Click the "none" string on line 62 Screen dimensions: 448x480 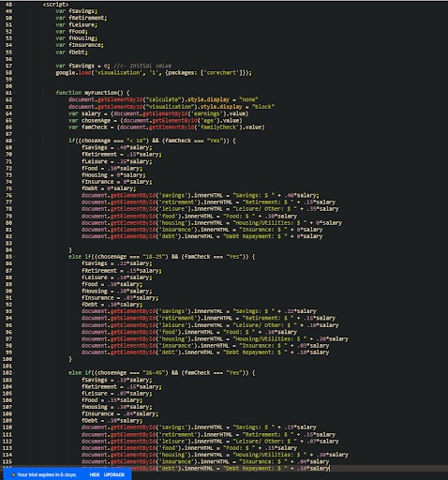click(x=248, y=99)
